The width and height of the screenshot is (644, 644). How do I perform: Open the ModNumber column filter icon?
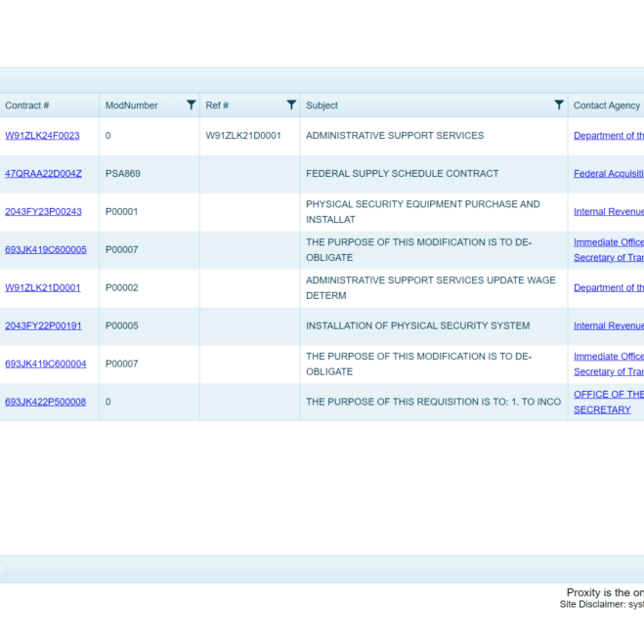pyautogui.click(x=191, y=106)
